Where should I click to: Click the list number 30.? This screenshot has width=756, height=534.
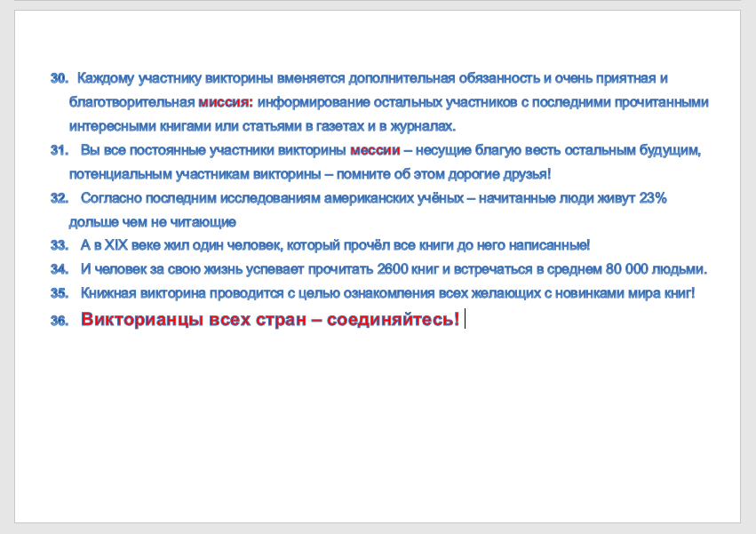tap(60, 78)
